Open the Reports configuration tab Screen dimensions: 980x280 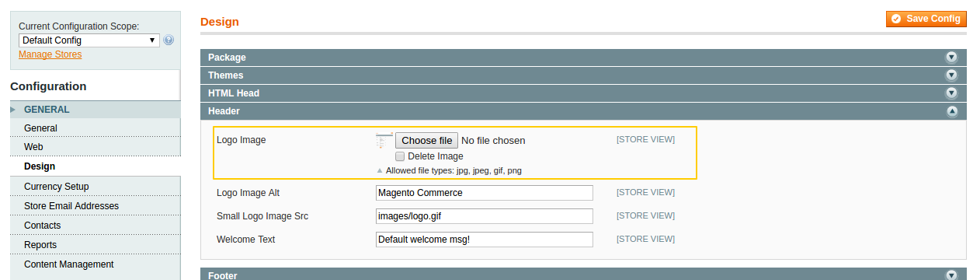(x=95, y=245)
